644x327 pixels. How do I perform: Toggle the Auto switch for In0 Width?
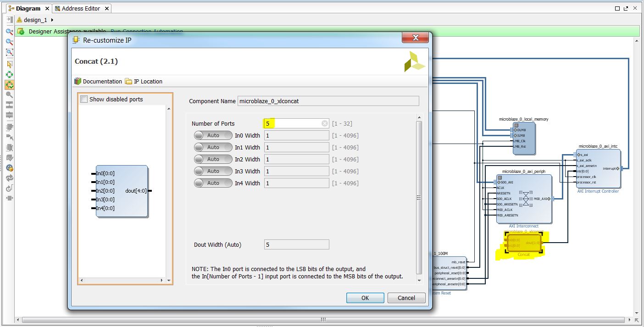213,135
